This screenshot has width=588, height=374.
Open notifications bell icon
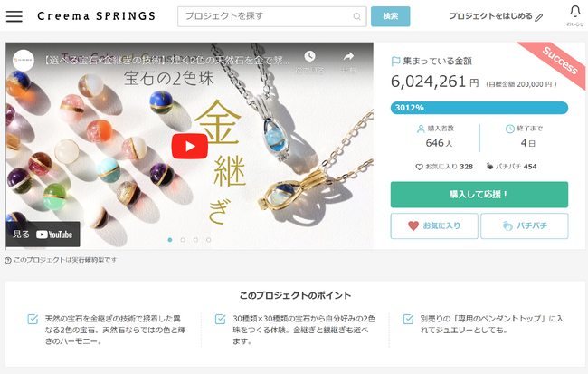(x=574, y=11)
